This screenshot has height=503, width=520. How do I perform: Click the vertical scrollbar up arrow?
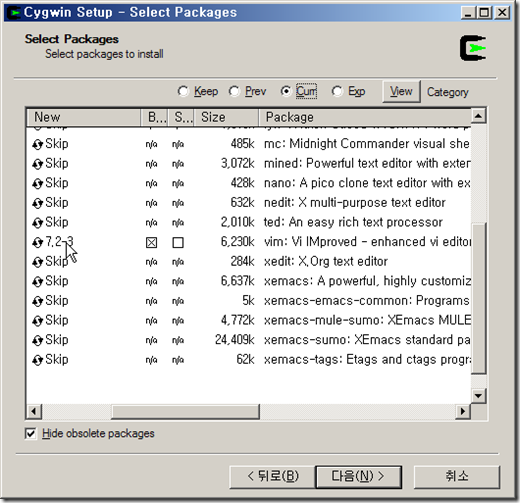(479, 116)
